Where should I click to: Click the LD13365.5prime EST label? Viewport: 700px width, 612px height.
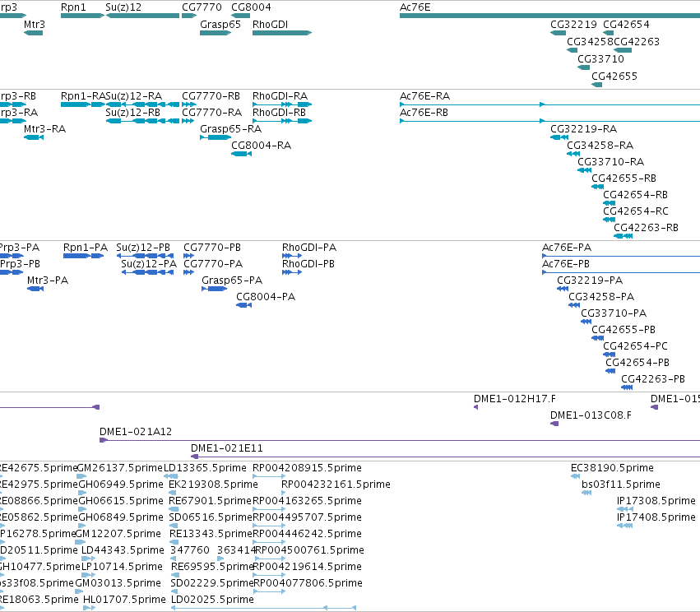pos(205,468)
